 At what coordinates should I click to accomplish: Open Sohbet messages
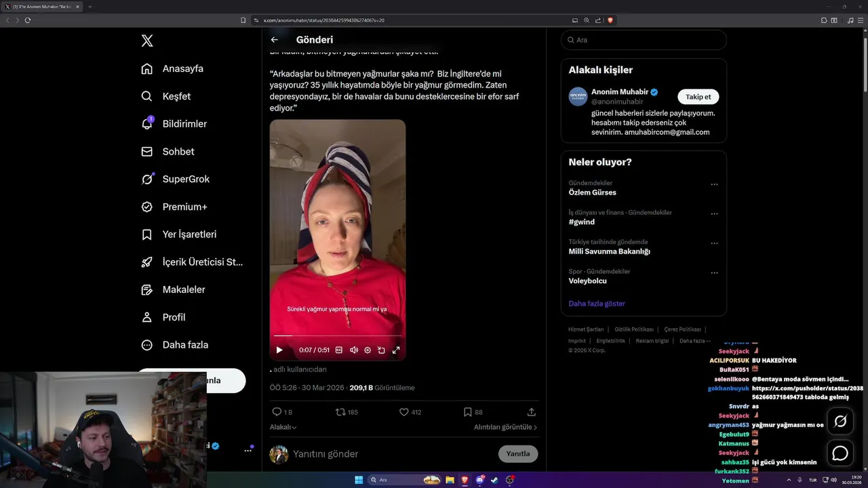pyautogui.click(x=167, y=152)
